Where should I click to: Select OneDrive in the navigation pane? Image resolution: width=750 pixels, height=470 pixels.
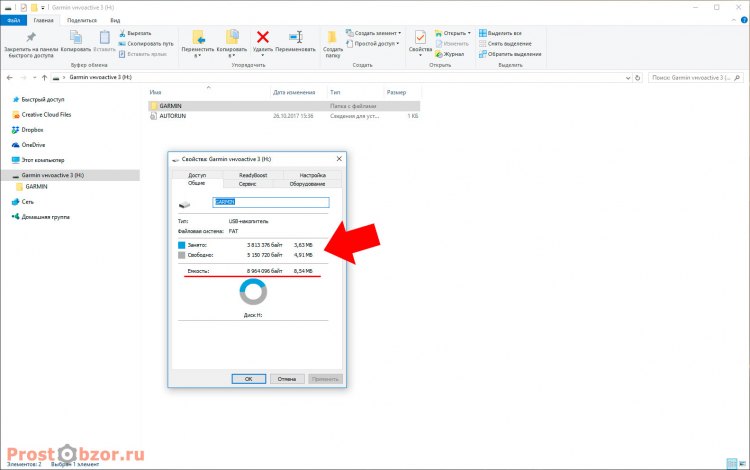point(29,145)
